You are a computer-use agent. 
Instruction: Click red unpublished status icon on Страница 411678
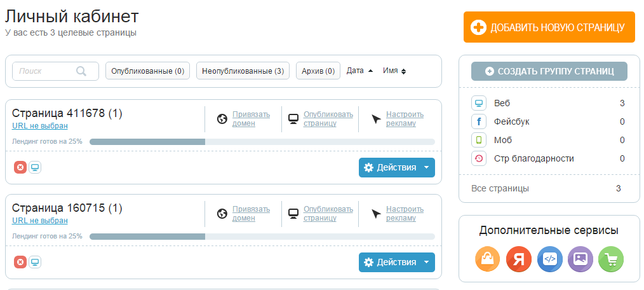coord(20,167)
